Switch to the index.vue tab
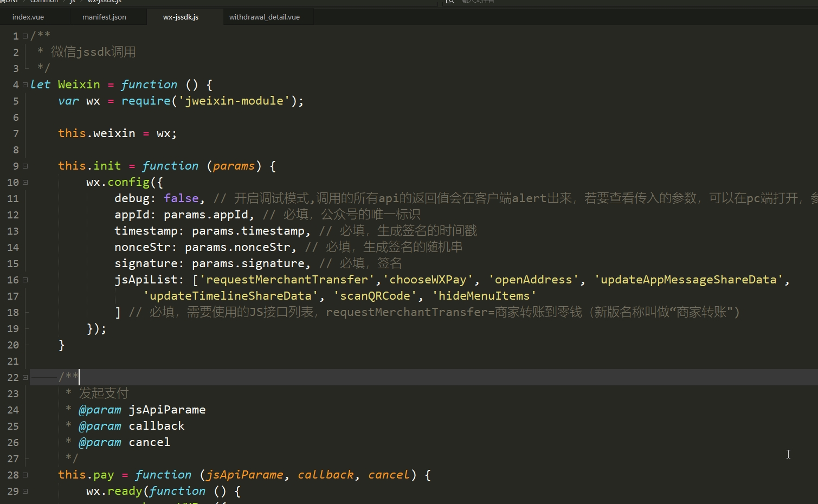818x504 pixels. click(x=28, y=17)
